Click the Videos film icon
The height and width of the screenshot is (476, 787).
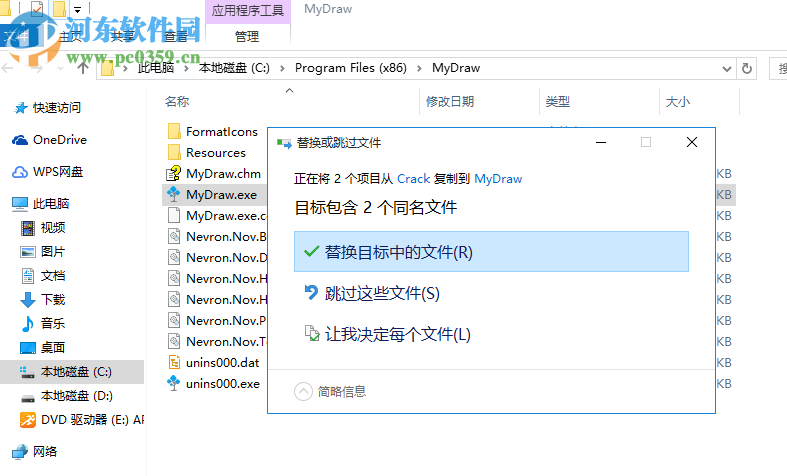pos(28,228)
